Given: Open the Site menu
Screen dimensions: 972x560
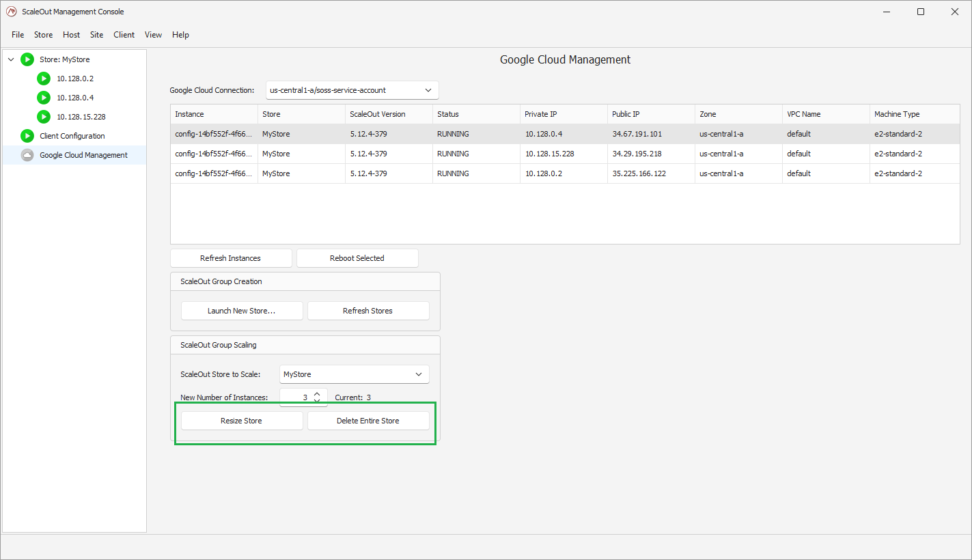Looking at the screenshot, I should 97,35.
